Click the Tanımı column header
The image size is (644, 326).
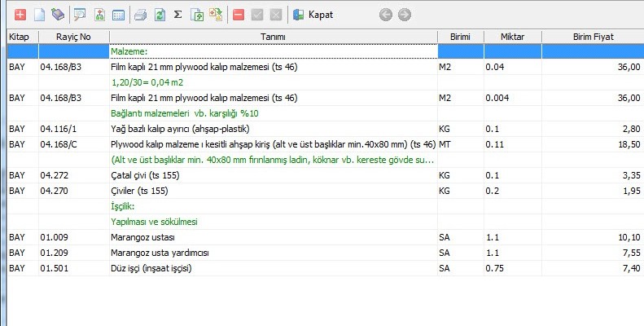(272, 37)
